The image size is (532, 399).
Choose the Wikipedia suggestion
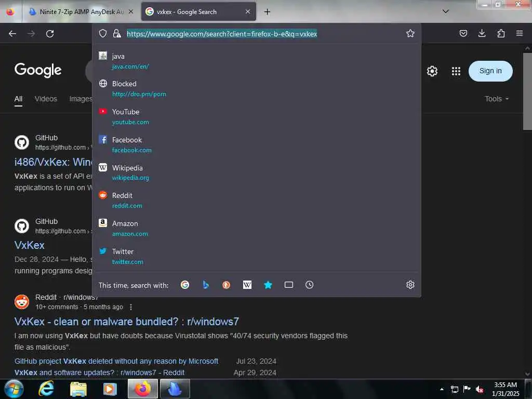257,172
